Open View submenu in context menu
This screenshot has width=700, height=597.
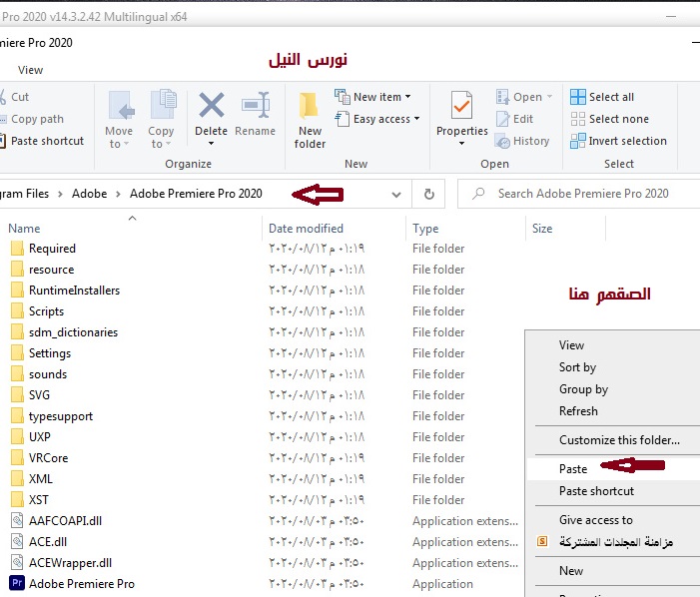point(571,345)
